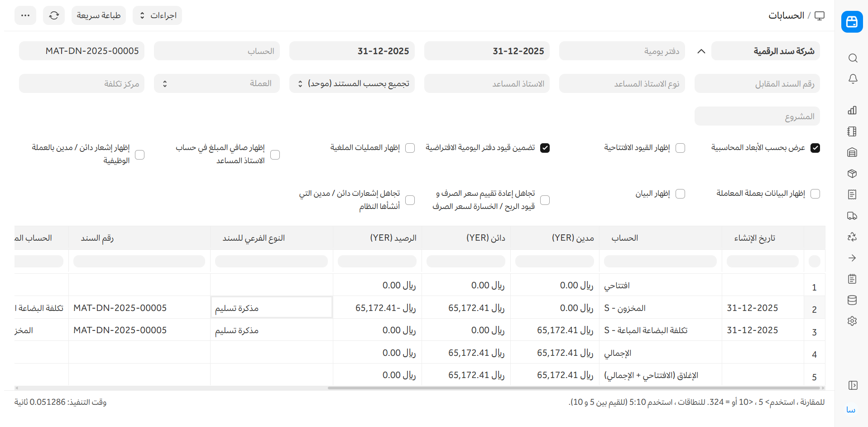Screen dimensions: 868x427
Task: Click the box package icon in sidebar
Action: tap(852, 174)
